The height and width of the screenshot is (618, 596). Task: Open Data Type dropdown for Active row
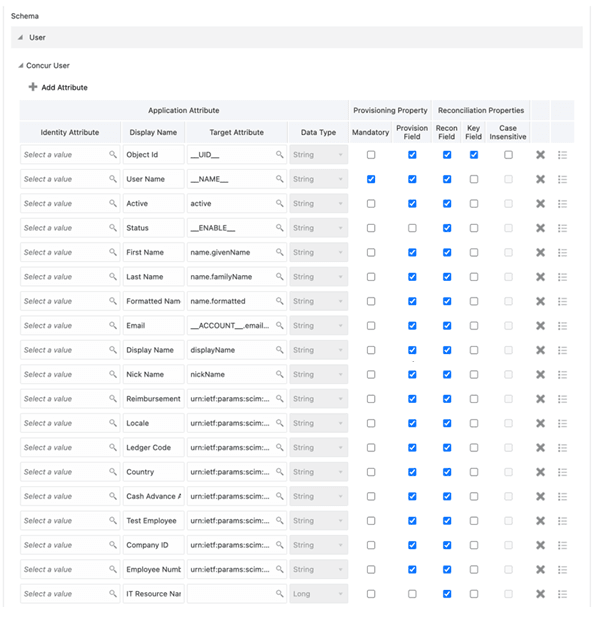[318, 204]
